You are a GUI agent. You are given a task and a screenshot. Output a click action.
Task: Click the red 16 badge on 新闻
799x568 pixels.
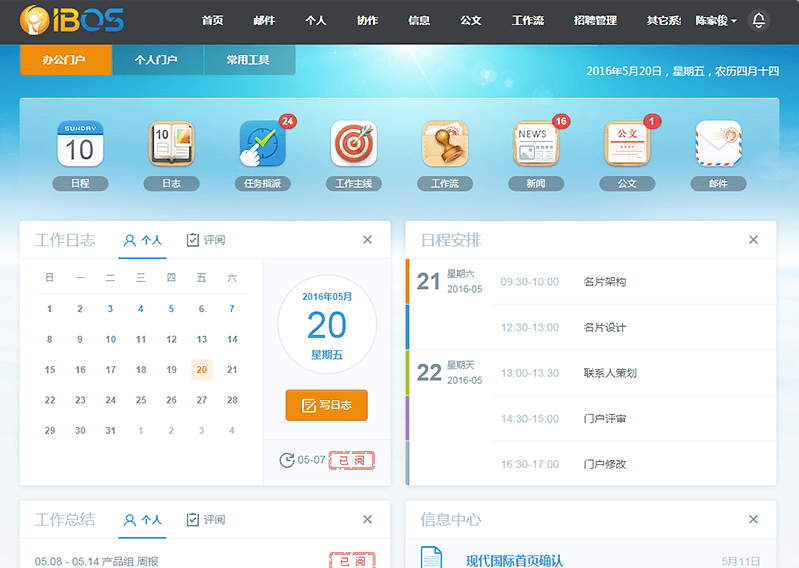pos(561,121)
